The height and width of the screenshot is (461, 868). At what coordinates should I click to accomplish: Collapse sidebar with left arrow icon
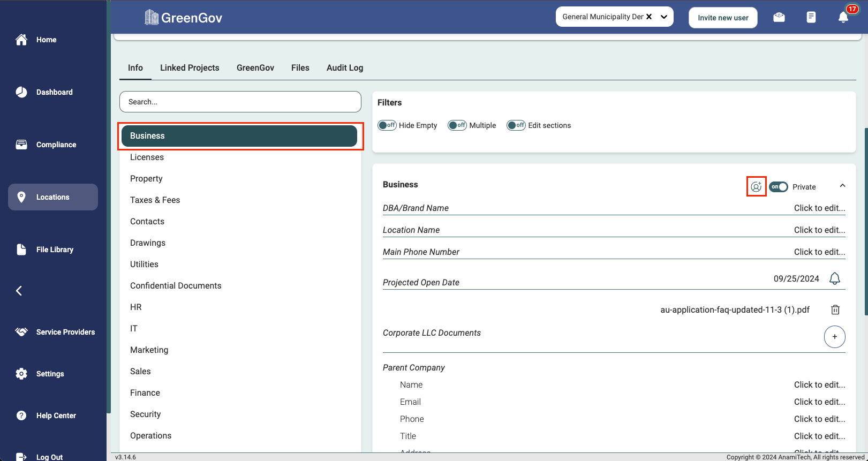19,291
